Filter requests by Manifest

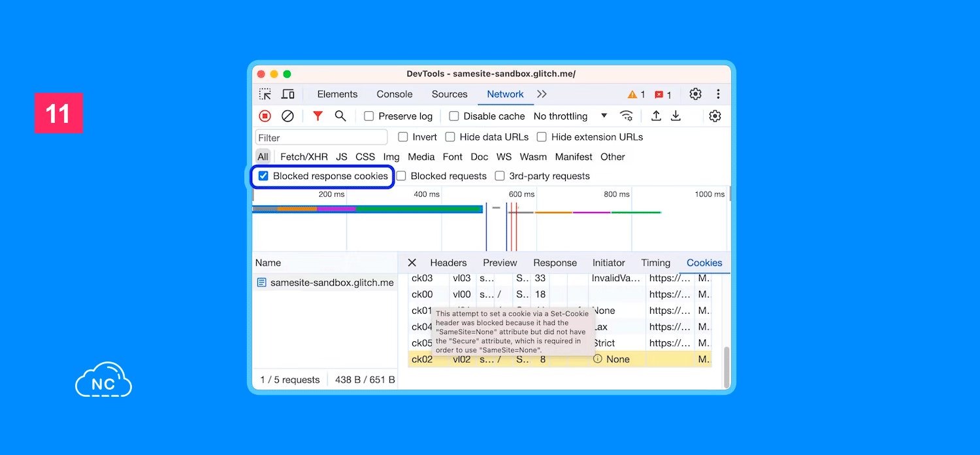574,157
